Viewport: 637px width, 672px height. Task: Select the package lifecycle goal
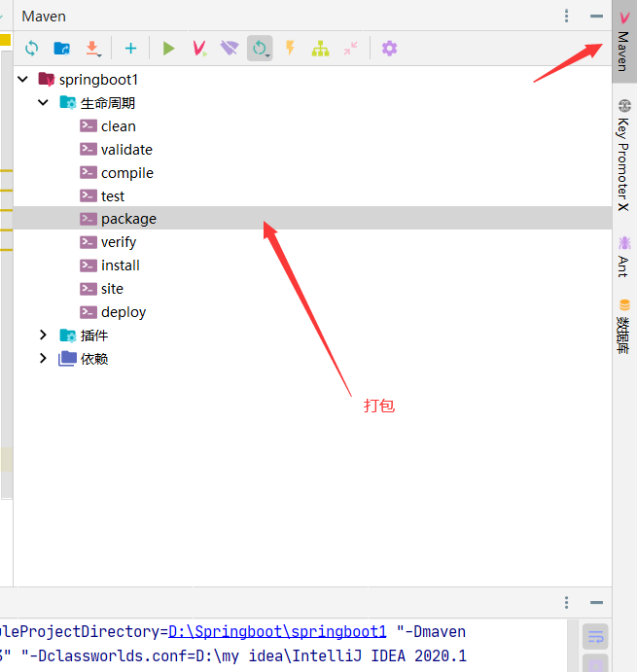pos(128,219)
